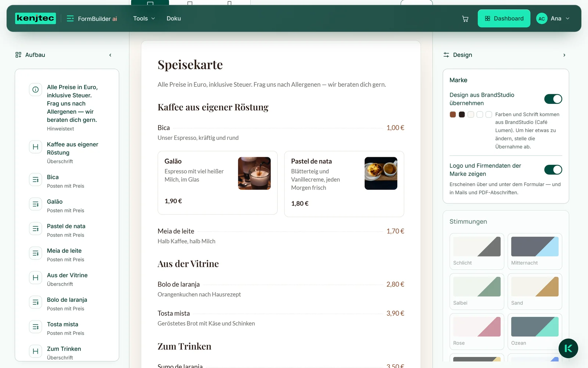Click the kenjtec logo

click(35, 18)
